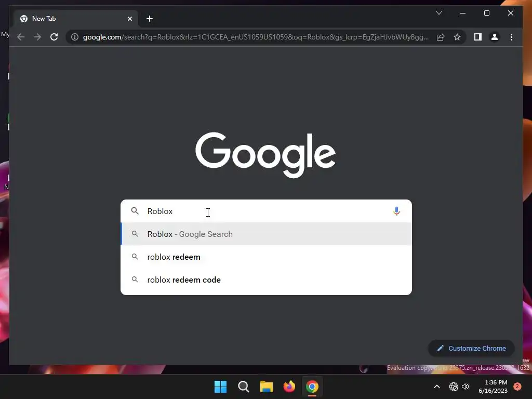
Task: Launch Firefox from the taskbar
Action: coord(289,387)
